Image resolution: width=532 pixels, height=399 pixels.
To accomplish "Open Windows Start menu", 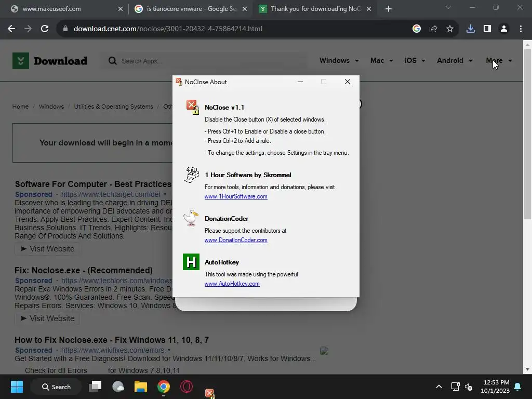I will [17, 387].
